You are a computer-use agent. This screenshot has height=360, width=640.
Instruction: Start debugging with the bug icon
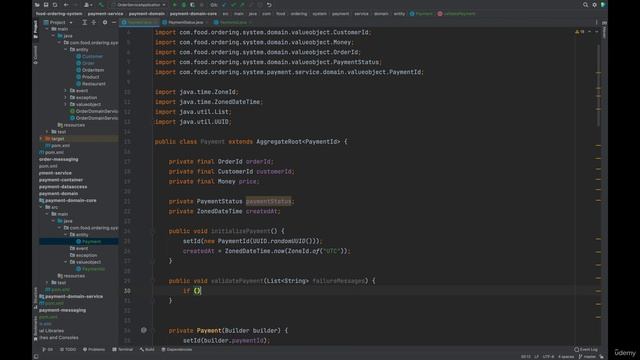(184, 5)
